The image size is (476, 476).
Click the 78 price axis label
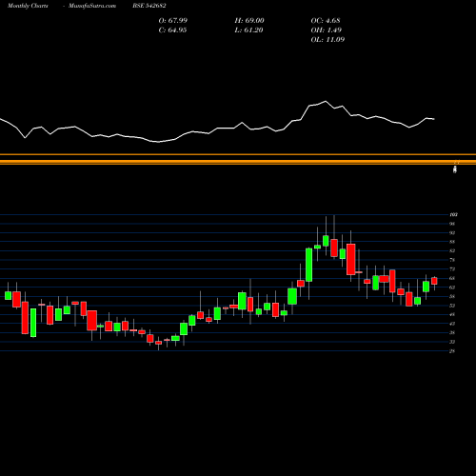(x=452, y=260)
